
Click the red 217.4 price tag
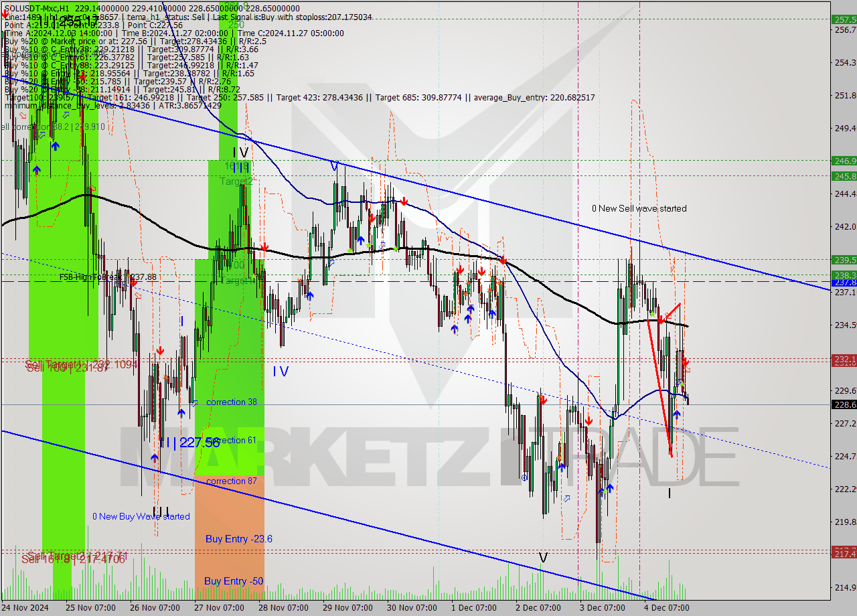pos(844,553)
